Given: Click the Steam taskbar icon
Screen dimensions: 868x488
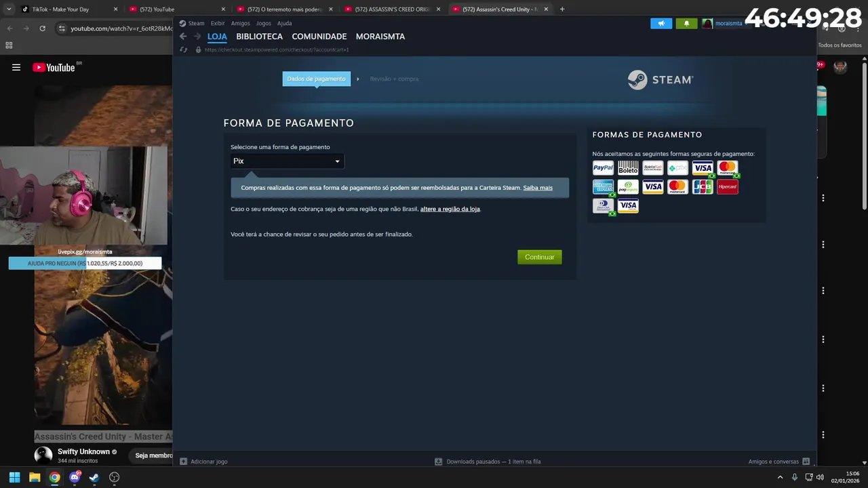Looking at the screenshot, I should click(x=94, y=477).
